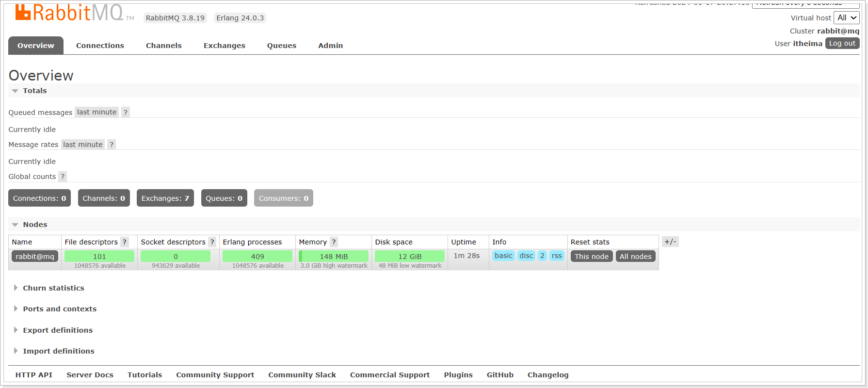The width and height of the screenshot is (868, 388).
Task: Open help for Memory column
Action: coord(334,242)
